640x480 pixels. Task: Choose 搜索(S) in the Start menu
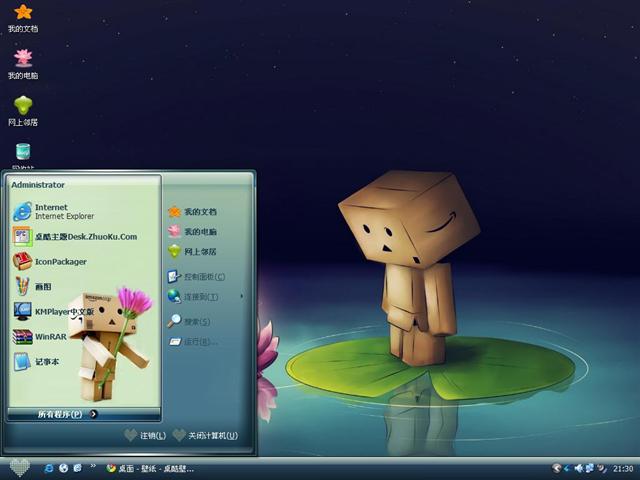pos(196,322)
